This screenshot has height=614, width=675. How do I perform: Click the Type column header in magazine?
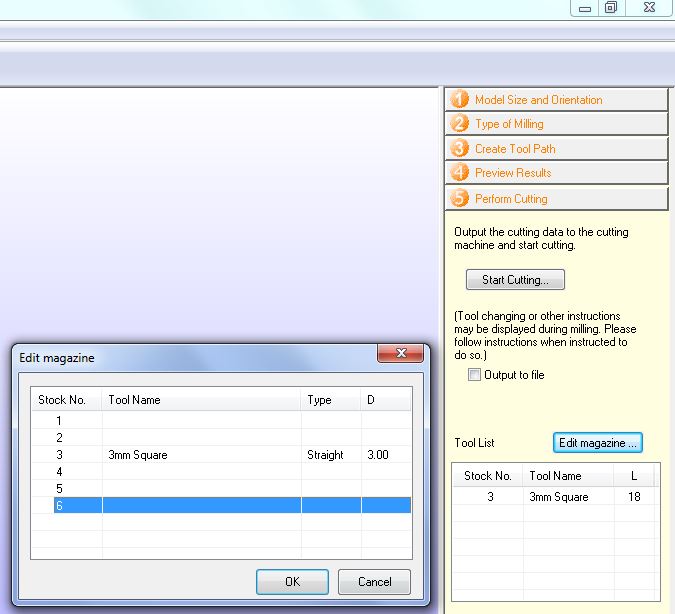coord(331,400)
